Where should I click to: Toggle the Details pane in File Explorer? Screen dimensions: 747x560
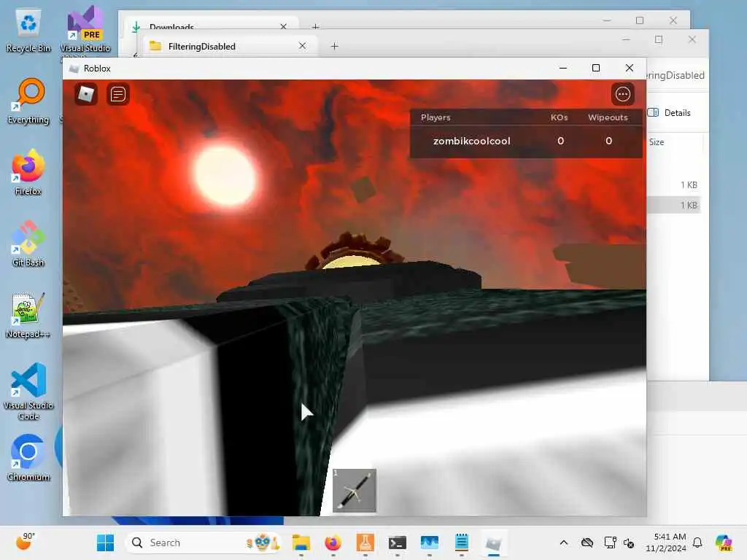pyautogui.click(x=670, y=113)
